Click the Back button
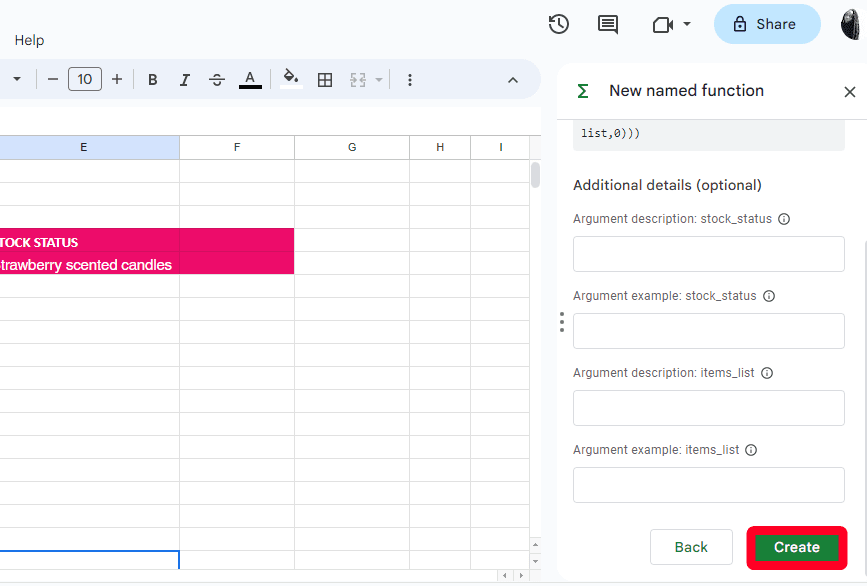867x586 pixels. pos(691,547)
